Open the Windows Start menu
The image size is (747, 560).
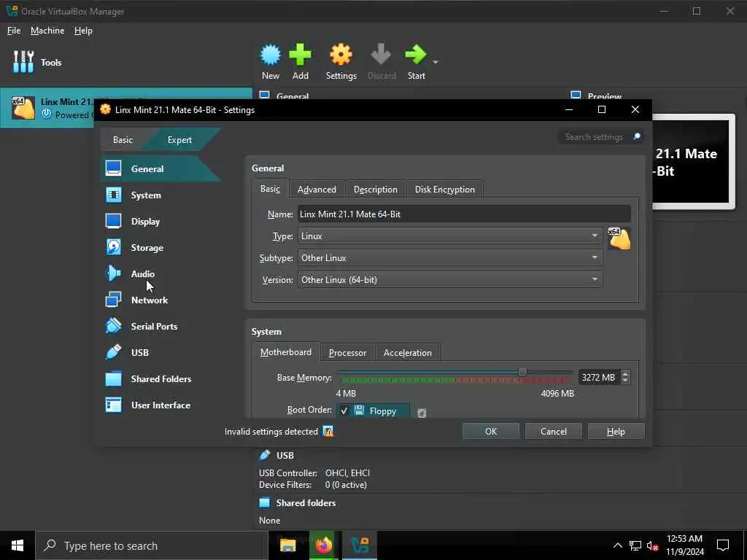click(x=18, y=545)
